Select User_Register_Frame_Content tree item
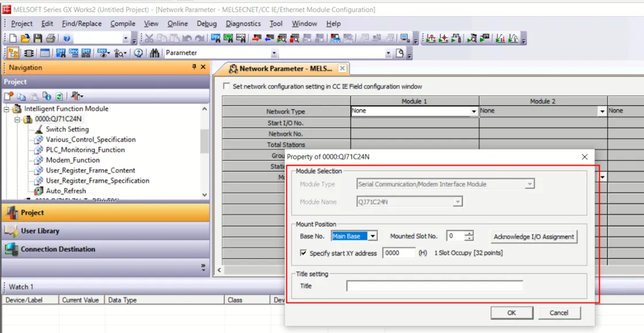Viewport: 644px width, 333px height. 90,170
